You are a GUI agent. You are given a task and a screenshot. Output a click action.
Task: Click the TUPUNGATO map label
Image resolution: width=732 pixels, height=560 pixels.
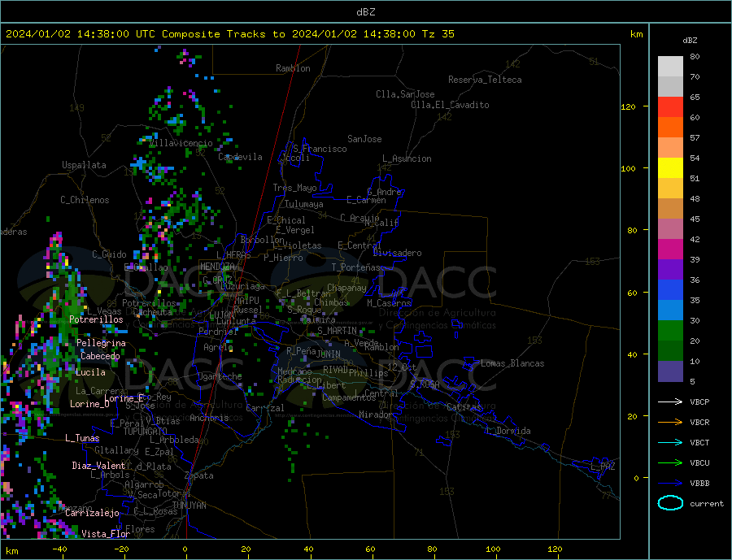[146, 432]
